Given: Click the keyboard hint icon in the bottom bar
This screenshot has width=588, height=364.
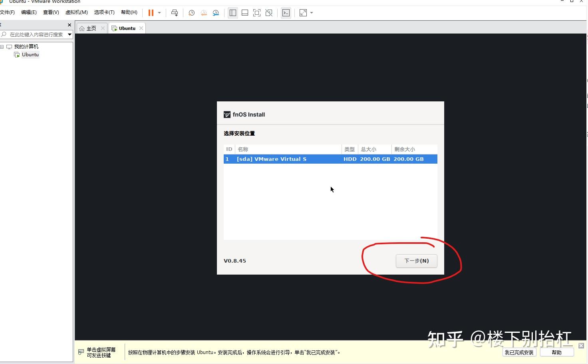Looking at the screenshot, I should click(x=81, y=352).
